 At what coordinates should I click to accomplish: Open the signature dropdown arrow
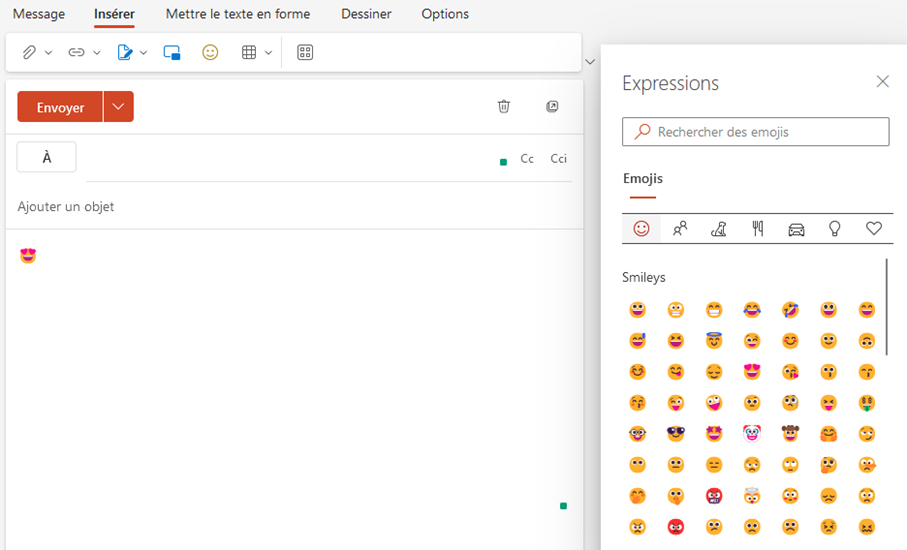click(143, 53)
